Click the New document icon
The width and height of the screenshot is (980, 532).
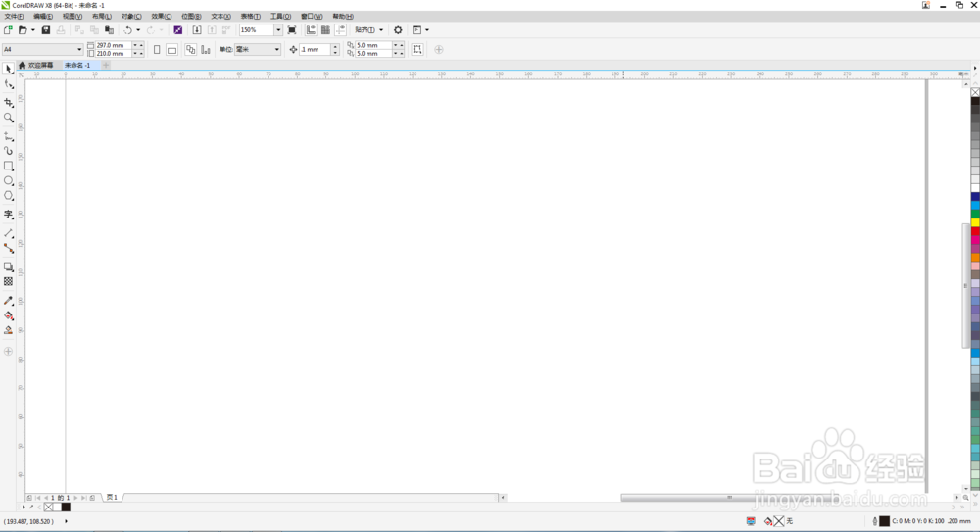8,30
